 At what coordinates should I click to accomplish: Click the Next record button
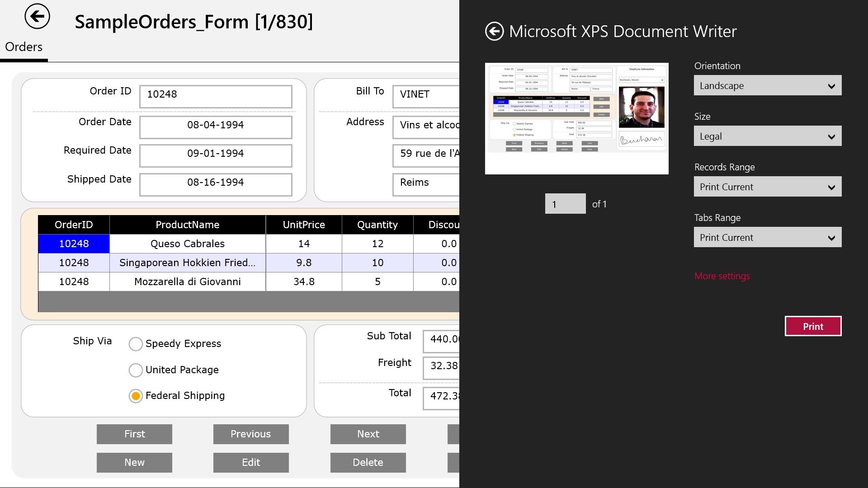click(x=368, y=434)
